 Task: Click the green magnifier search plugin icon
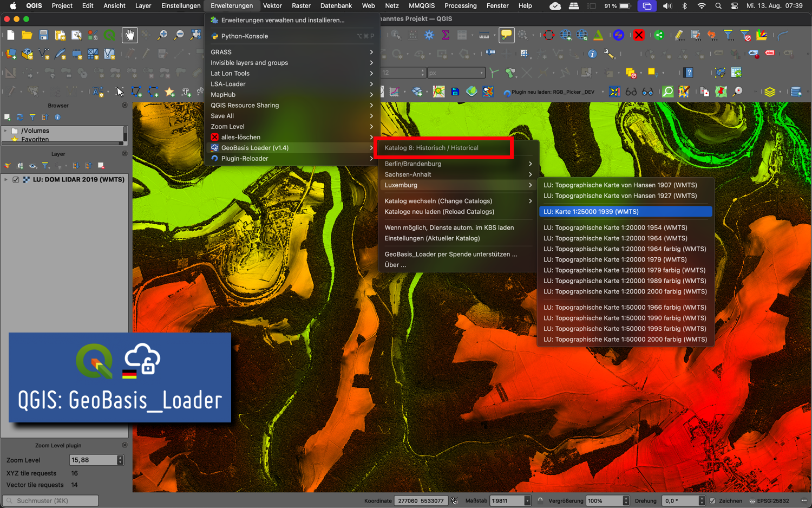(x=668, y=92)
